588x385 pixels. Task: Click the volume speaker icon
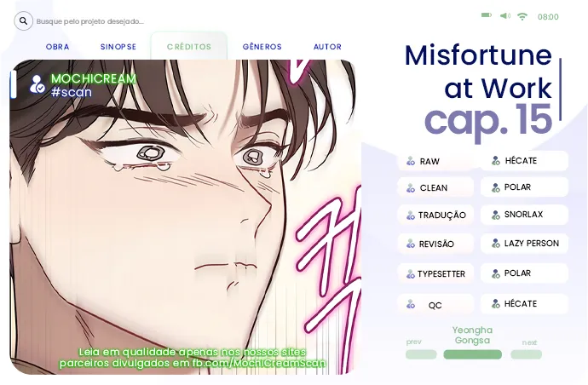504,15
